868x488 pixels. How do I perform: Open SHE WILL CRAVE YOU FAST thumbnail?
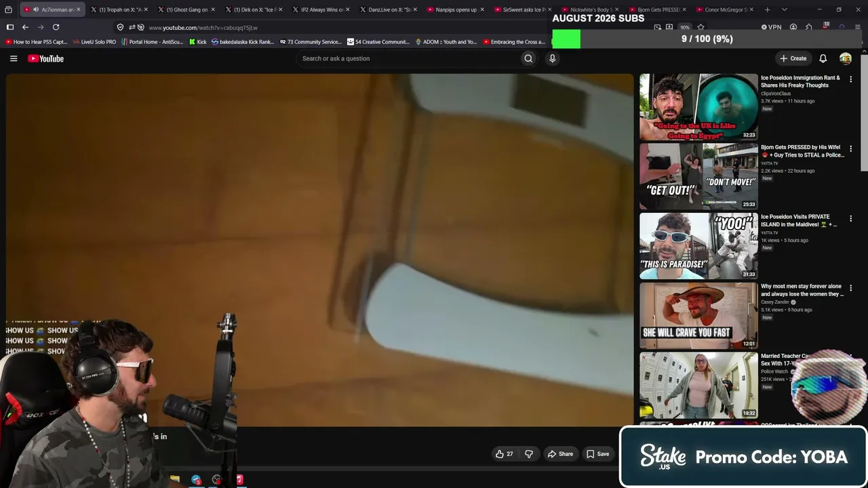pos(698,315)
